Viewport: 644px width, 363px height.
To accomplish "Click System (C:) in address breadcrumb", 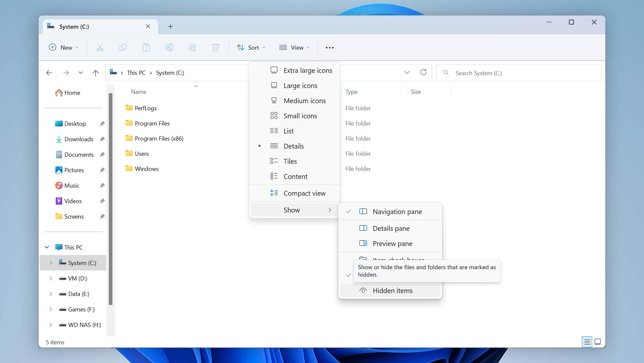I will [170, 73].
